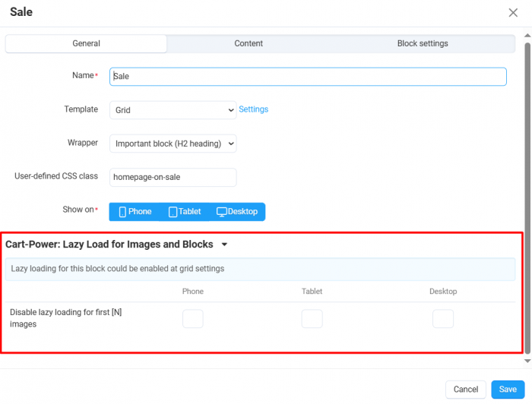Viewport: 532px width, 404px height.
Task: Open the Template dropdown set to Grid
Action: (x=173, y=110)
